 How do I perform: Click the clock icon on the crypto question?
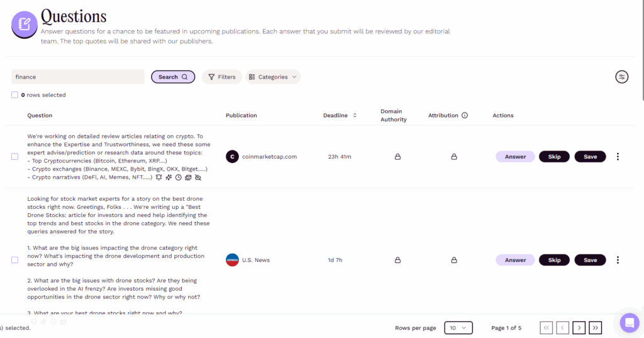point(178,177)
